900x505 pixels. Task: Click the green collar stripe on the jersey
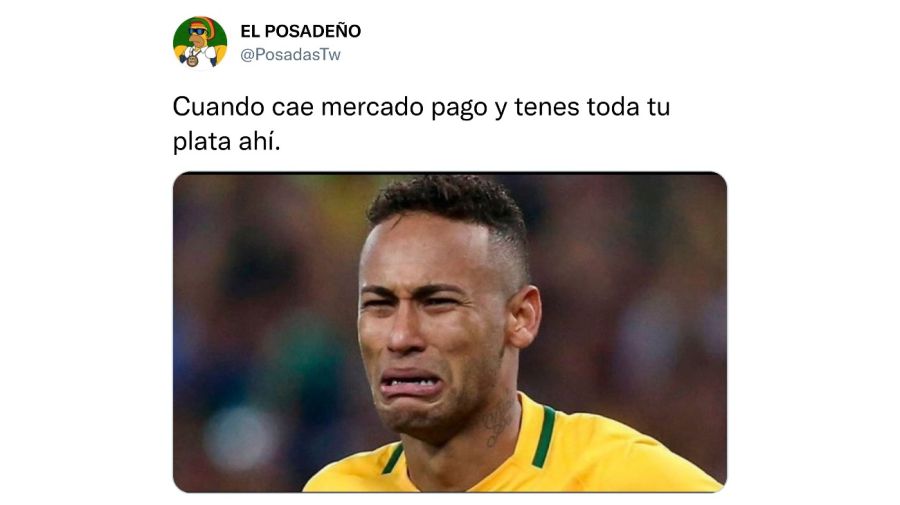pos(543,437)
